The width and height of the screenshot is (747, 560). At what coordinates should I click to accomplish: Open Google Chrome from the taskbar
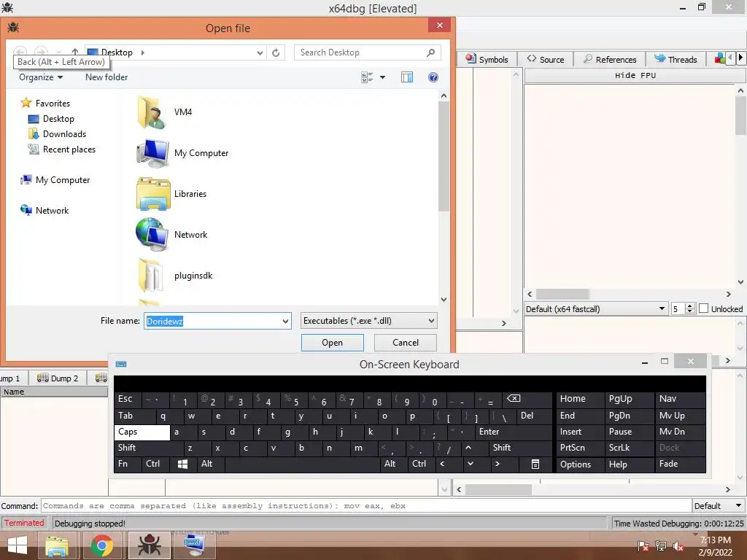tap(101, 545)
